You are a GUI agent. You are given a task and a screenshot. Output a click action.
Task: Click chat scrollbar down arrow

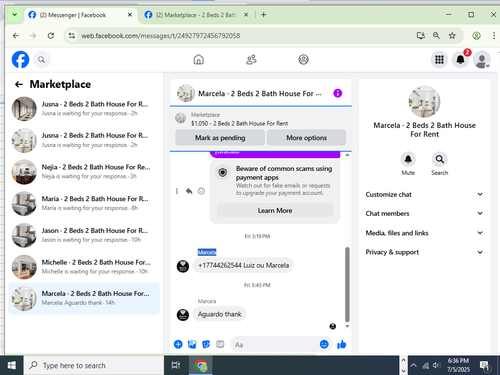pyautogui.click(x=347, y=326)
